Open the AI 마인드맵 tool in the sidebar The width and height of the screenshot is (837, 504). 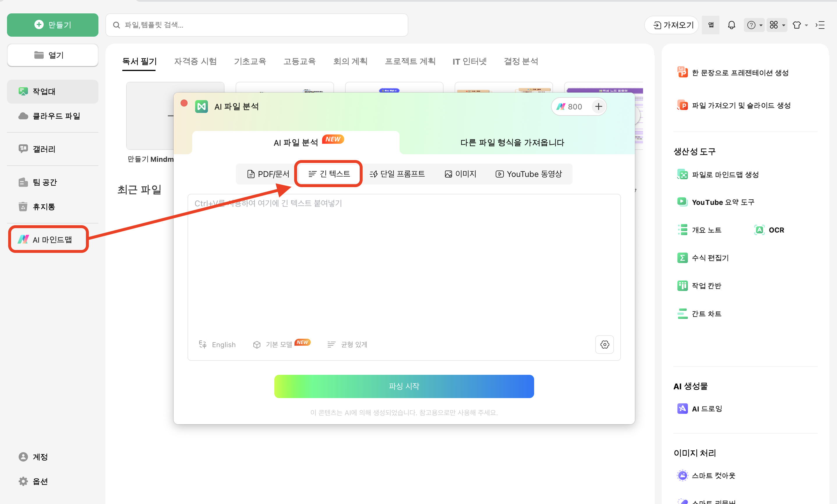click(49, 239)
